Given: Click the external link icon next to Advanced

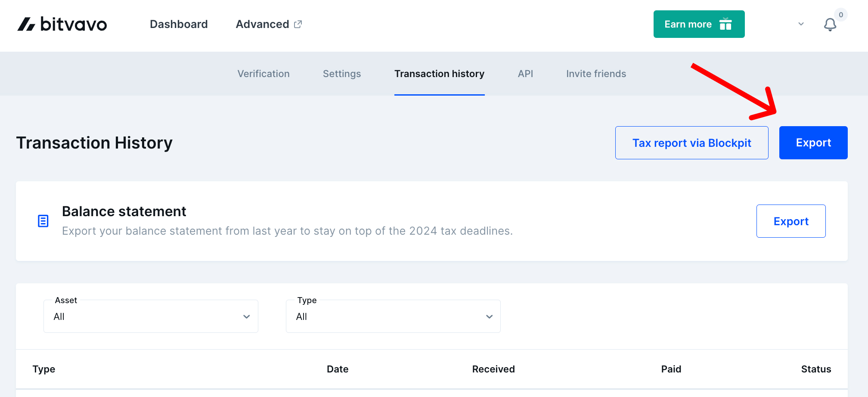Looking at the screenshot, I should (x=298, y=24).
